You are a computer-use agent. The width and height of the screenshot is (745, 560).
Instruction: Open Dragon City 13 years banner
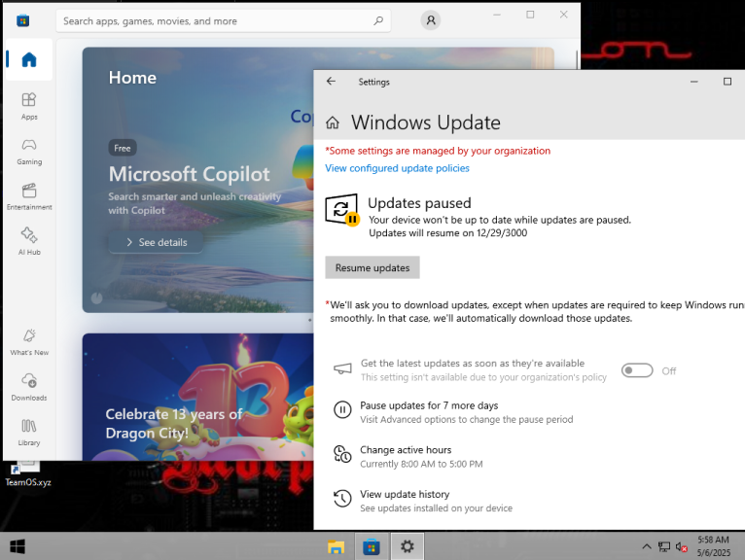click(x=197, y=397)
